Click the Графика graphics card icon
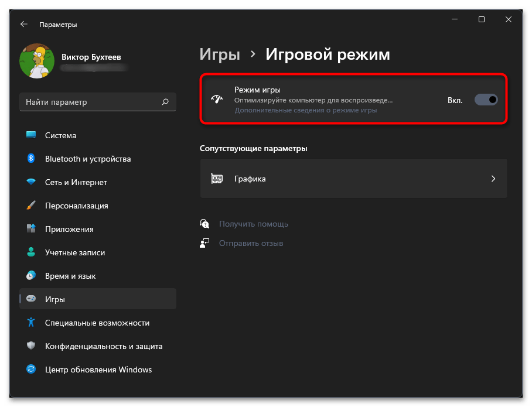The width and height of the screenshot is (532, 407). (217, 179)
